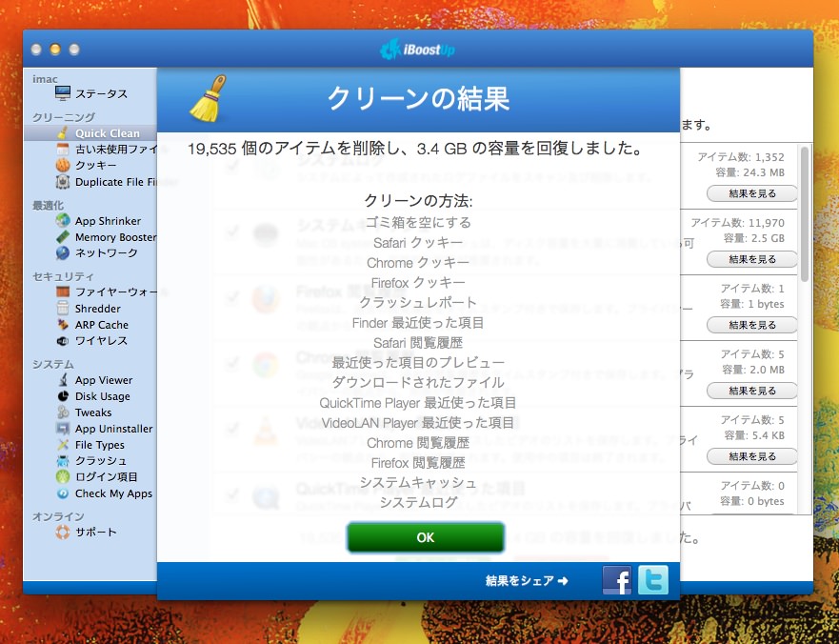Screen dimensions: 839x644
Task: Click the オンライン section header
Action: pyautogui.click(x=58, y=516)
